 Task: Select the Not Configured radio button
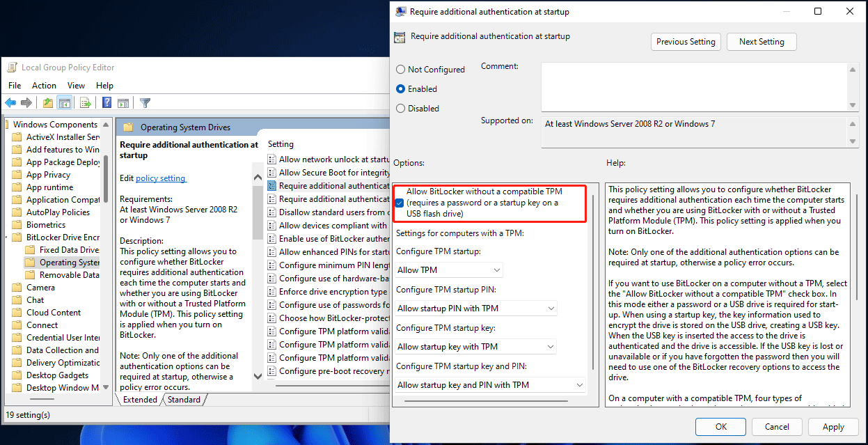pos(400,70)
